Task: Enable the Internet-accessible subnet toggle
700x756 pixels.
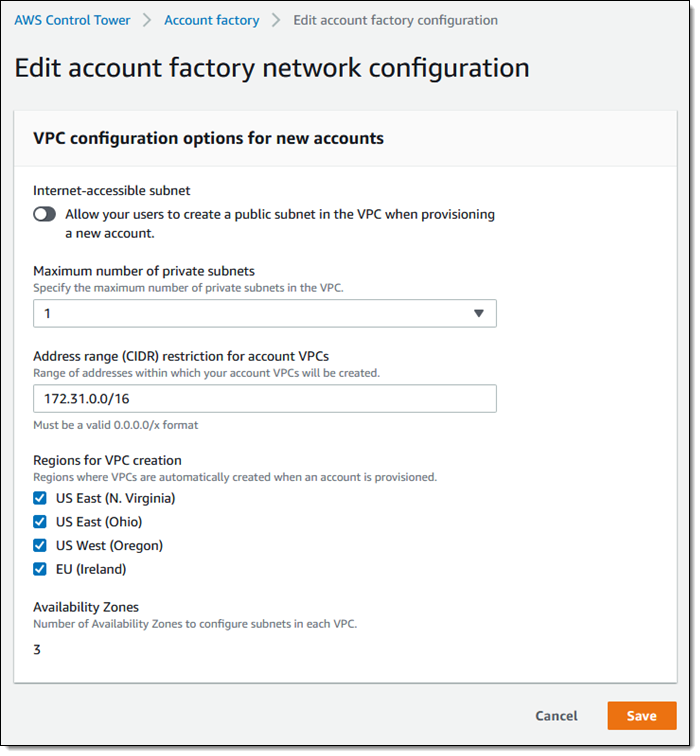Action: (45, 214)
